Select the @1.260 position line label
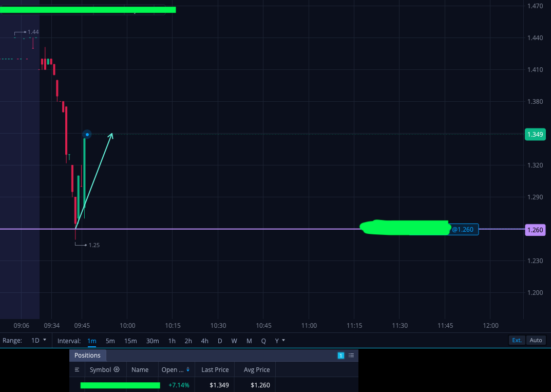Screen dimensions: 551x392 (x=463, y=230)
